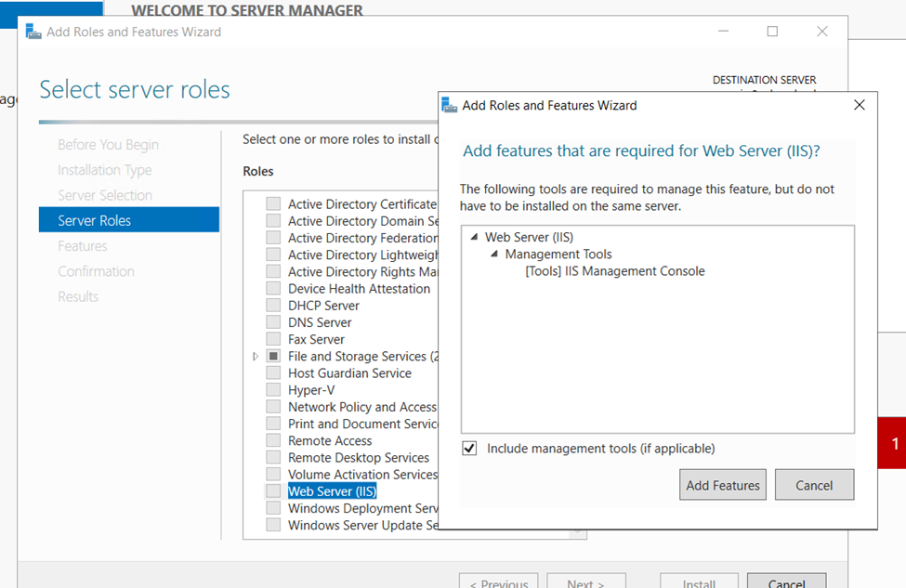Screen dimensions: 906x588
Task: Click the wizard icon in dialog title bar
Action: coord(450,105)
